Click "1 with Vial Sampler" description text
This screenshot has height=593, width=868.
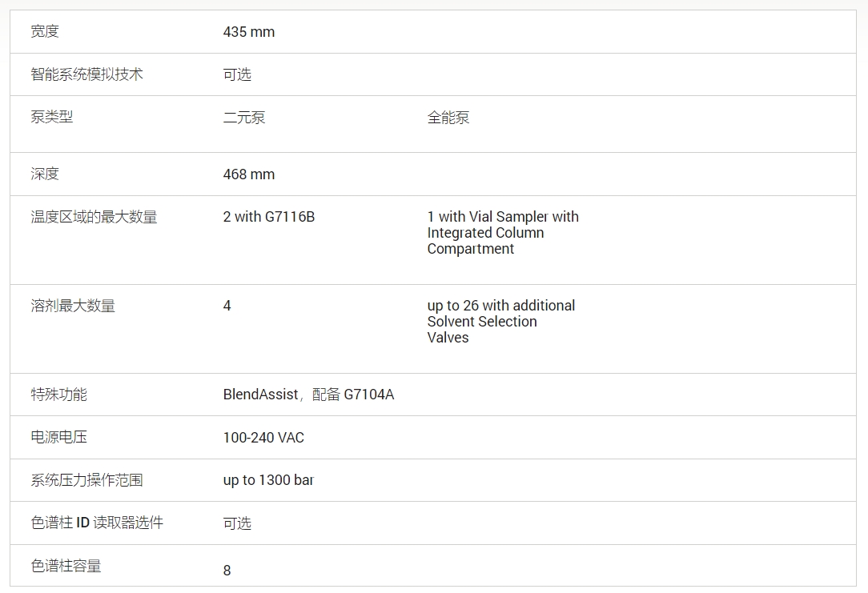click(x=502, y=232)
